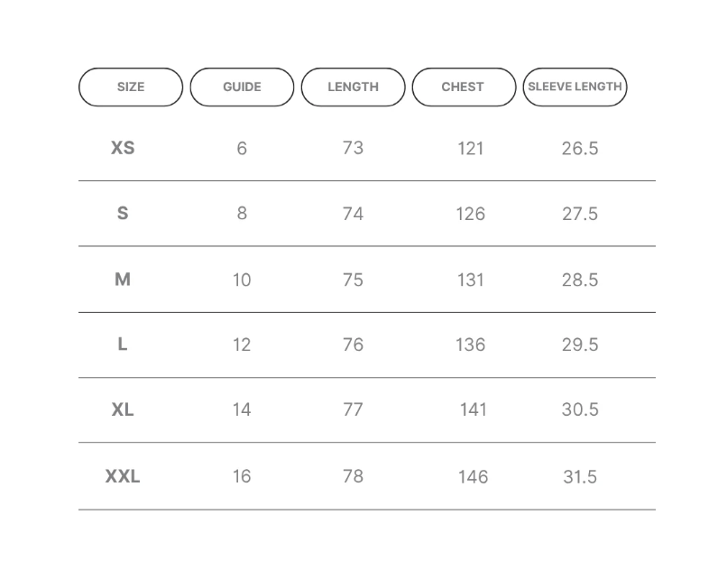Viewport: 727px width, 588px height.
Task: Click length value 77 in XL row
Action: [353, 409]
